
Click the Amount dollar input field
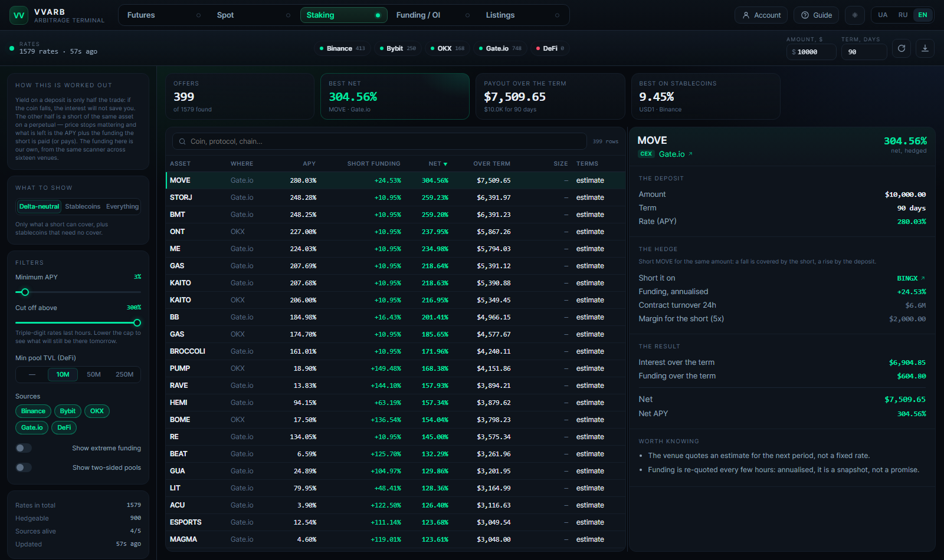(811, 52)
